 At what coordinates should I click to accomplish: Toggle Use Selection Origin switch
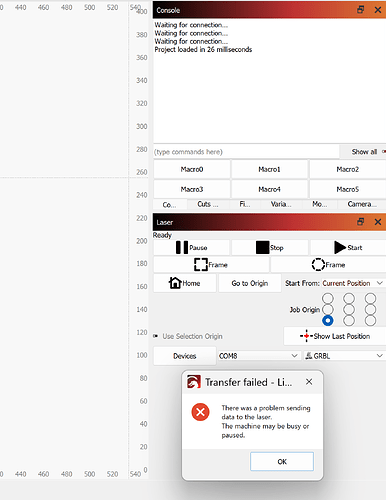pyautogui.click(x=156, y=336)
